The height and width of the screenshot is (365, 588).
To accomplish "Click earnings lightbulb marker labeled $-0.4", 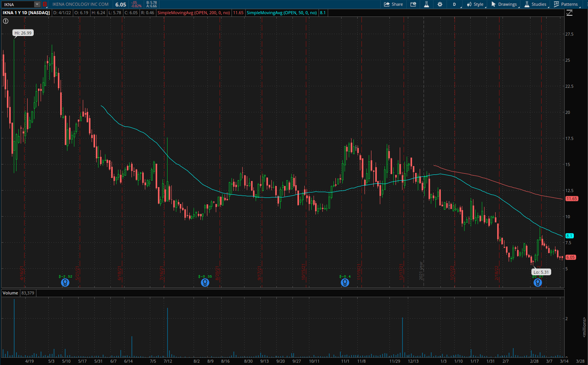I will coord(345,283).
